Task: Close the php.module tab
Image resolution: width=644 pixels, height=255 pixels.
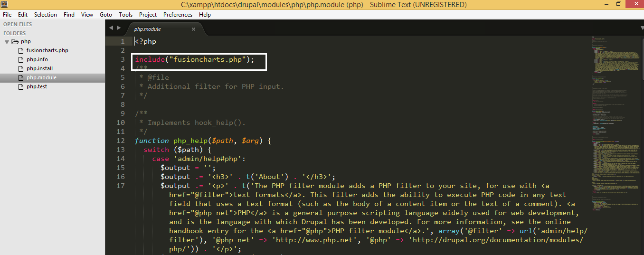Action: pyautogui.click(x=193, y=29)
